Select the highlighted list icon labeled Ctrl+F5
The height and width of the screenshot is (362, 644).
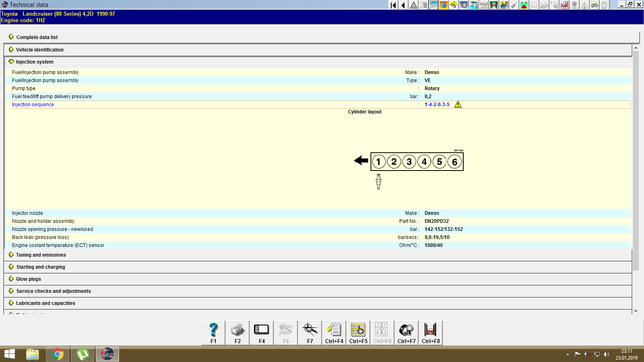[358, 333]
